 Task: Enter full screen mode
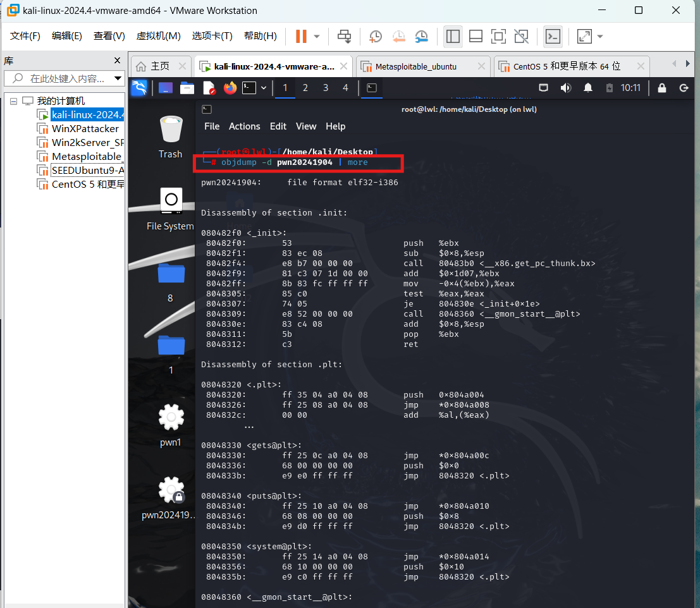[498, 37]
